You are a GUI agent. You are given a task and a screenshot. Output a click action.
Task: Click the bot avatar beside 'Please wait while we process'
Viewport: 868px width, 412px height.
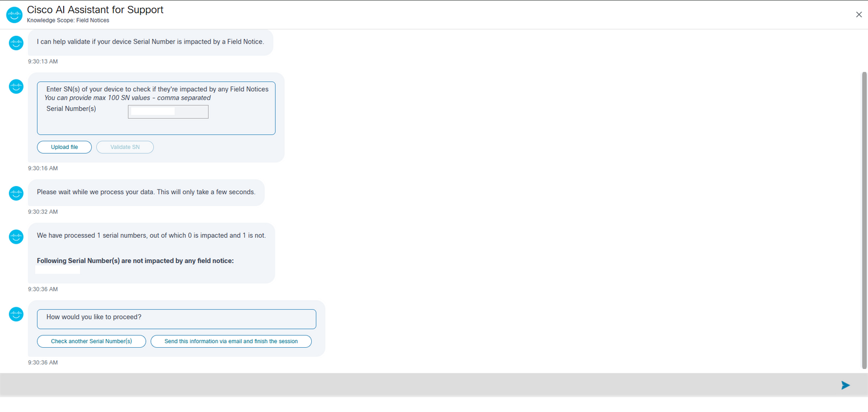pyautogui.click(x=16, y=193)
